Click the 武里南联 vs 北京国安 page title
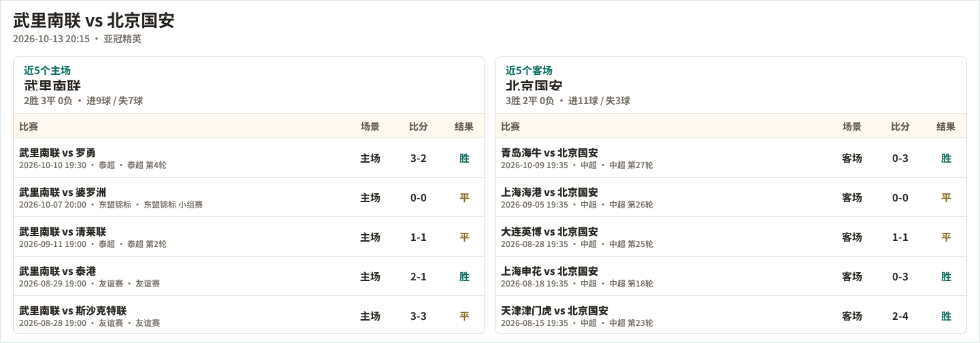The width and height of the screenshot is (980, 343). (94, 20)
